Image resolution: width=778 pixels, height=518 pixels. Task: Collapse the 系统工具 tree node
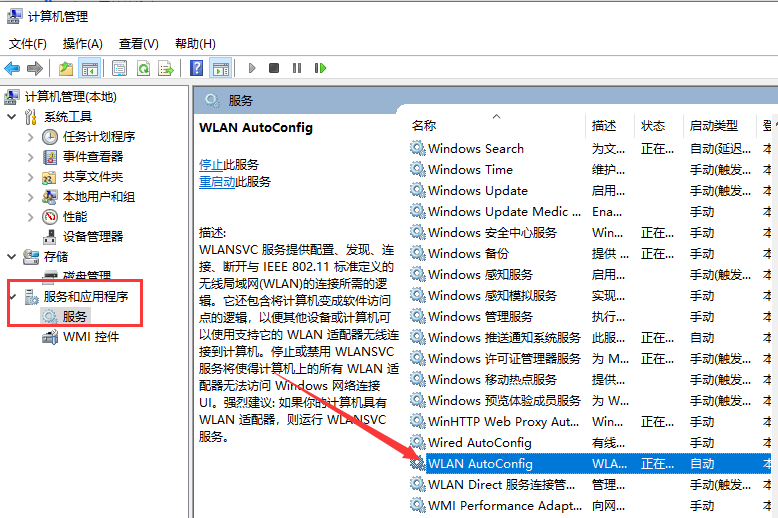[x=12, y=117]
